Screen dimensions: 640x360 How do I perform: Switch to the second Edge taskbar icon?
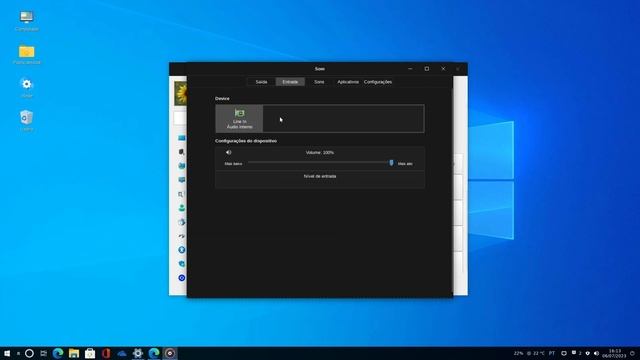pos(154,353)
